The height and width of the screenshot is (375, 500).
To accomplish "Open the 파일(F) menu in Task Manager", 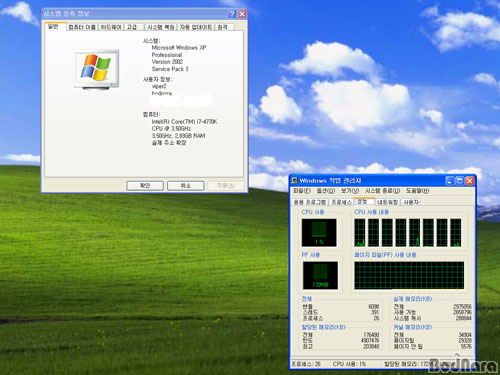I will coord(302,191).
